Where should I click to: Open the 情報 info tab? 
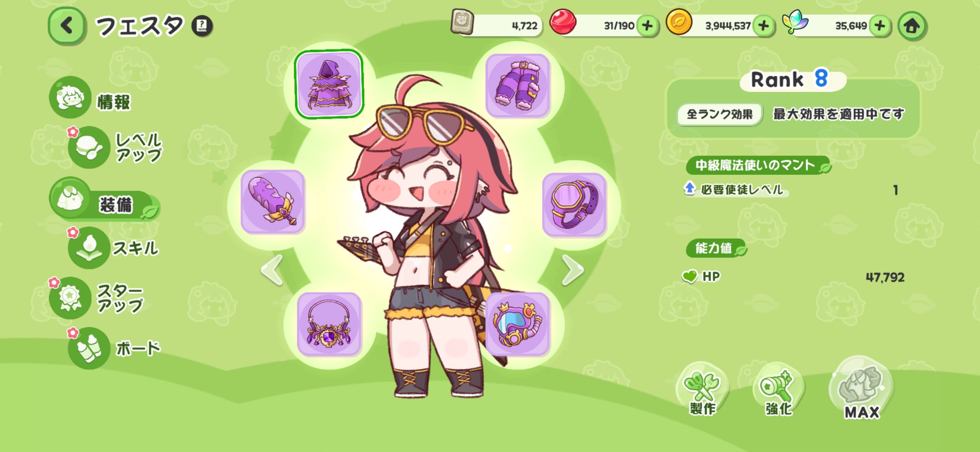(x=91, y=97)
